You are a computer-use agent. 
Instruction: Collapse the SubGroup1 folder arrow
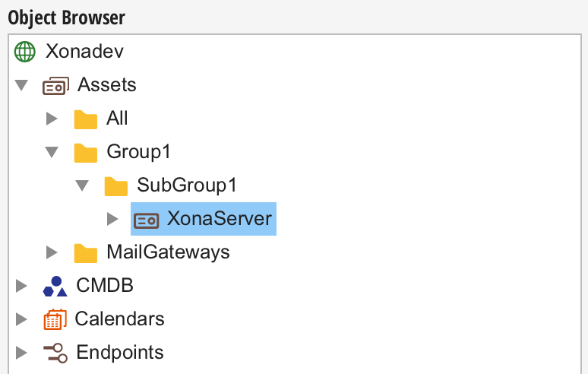click(x=82, y=185)
